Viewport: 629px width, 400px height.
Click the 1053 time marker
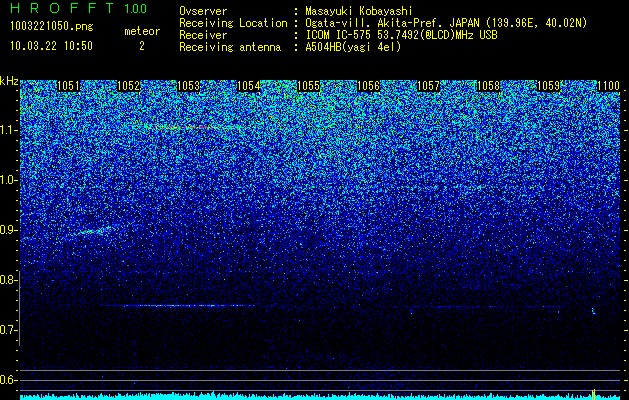pos(188,86)
